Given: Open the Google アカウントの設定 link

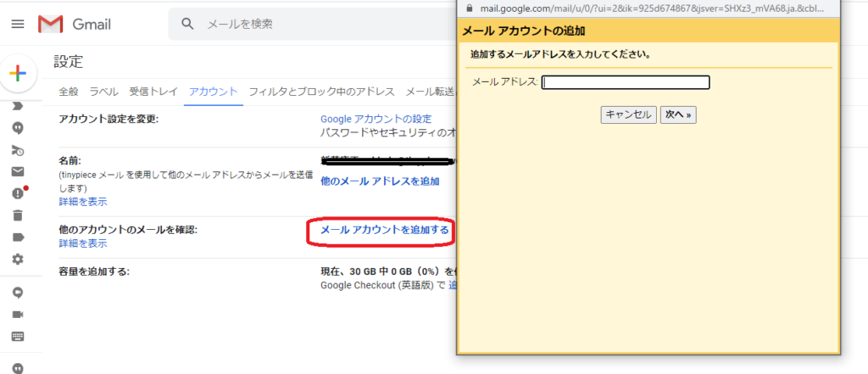Looking at the screenshot, I should pos(376,119).
